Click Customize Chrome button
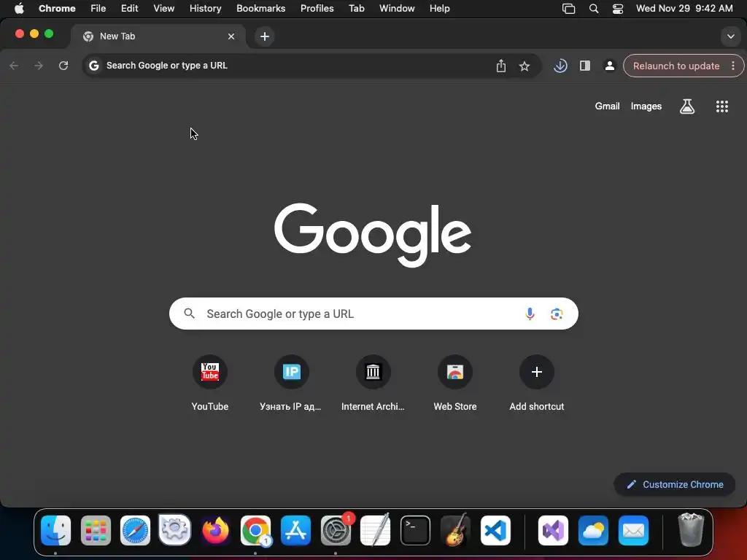 pyautogui.click(x=675, y=484)
